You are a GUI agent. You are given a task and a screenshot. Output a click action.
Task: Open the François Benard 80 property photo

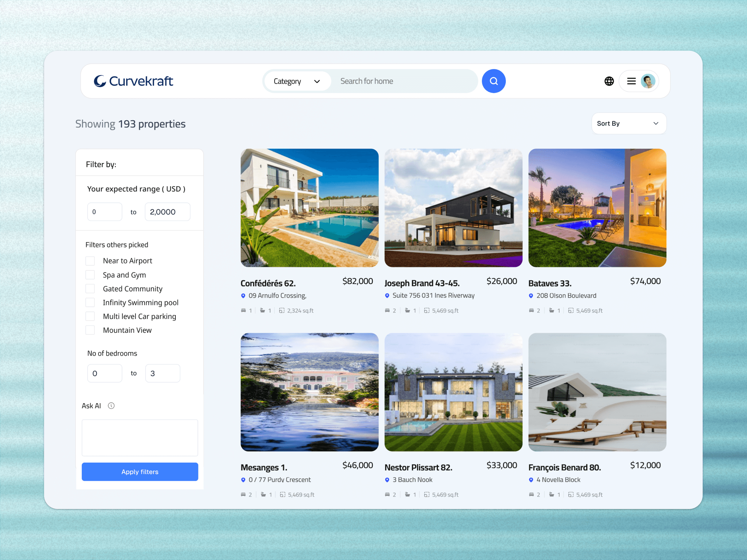pos(597,392)
